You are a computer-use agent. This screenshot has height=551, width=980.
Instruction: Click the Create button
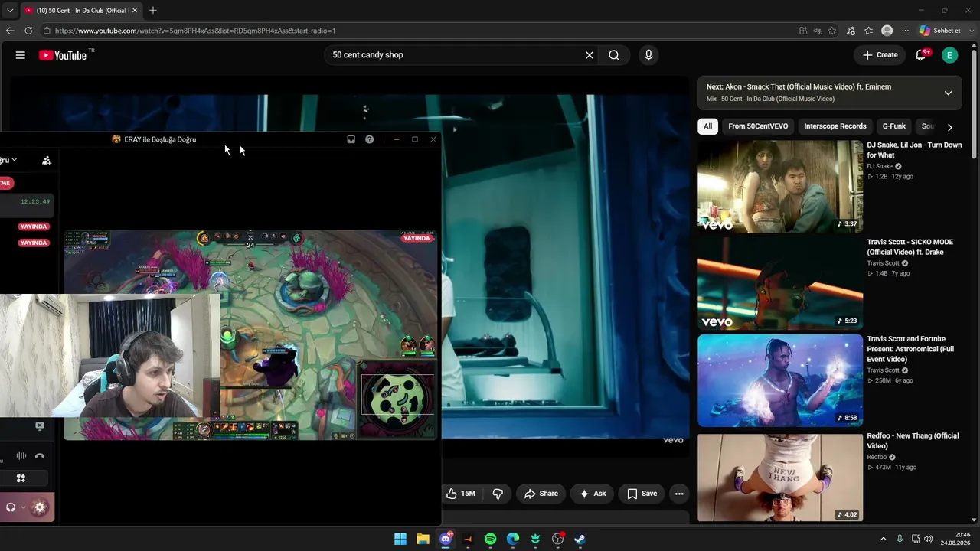[880, 55]
